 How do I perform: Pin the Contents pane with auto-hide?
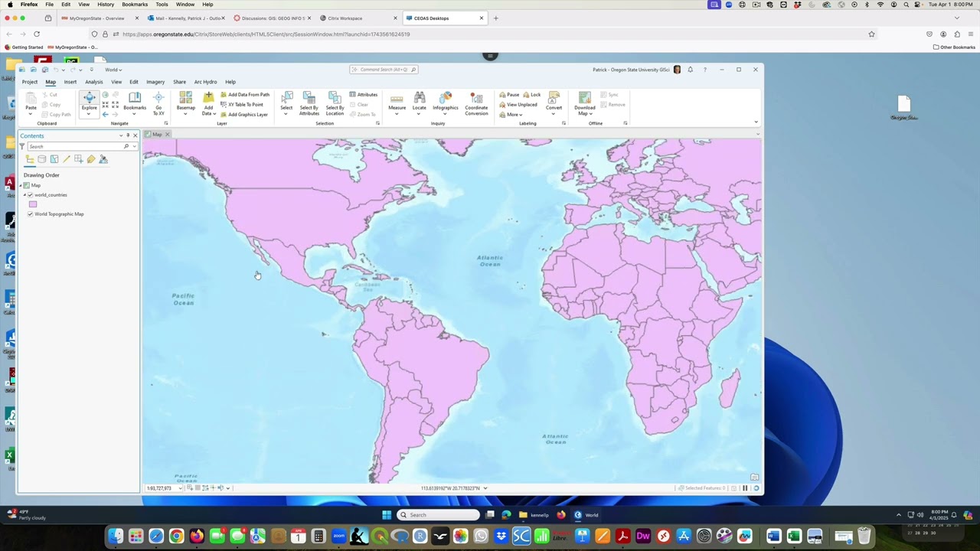[128, 135]
